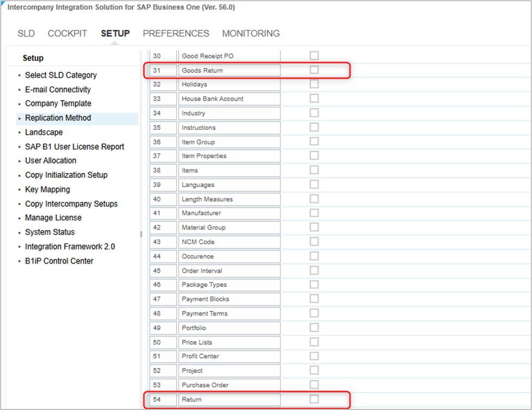532x410 pixels.
Task: Open the MONITORING tab
Action: [251, 34]
